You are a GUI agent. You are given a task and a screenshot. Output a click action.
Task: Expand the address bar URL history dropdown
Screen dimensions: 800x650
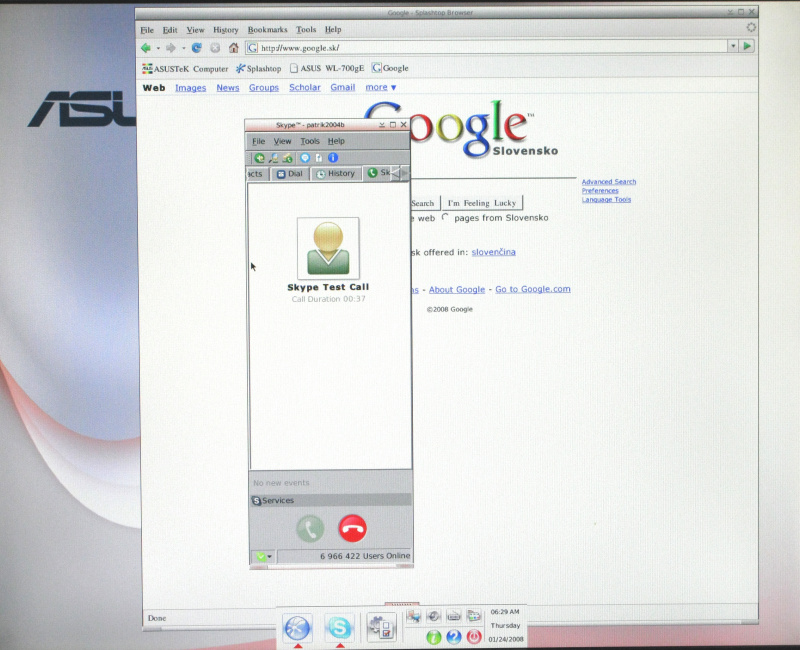pyautogui.click(x=733, y=46)
